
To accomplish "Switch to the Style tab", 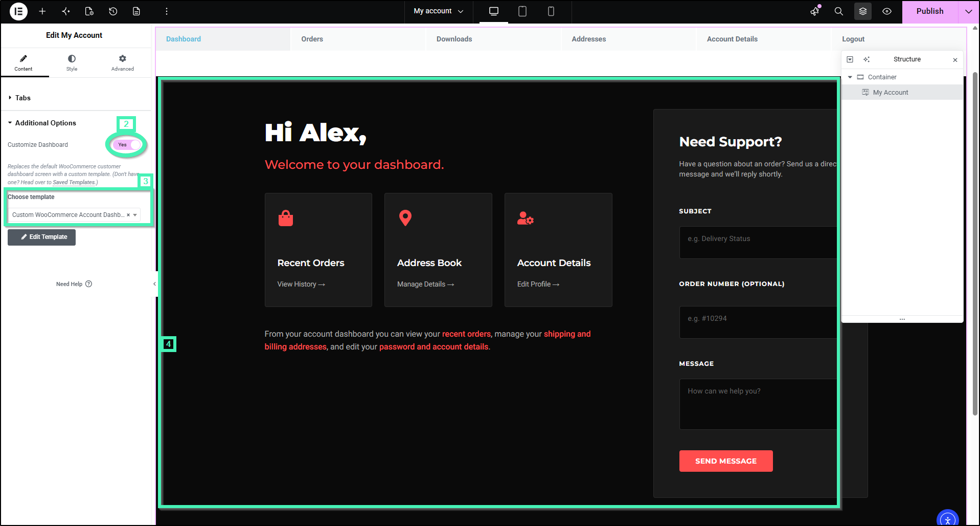I will pyautogui.click(x=72, y=63).
